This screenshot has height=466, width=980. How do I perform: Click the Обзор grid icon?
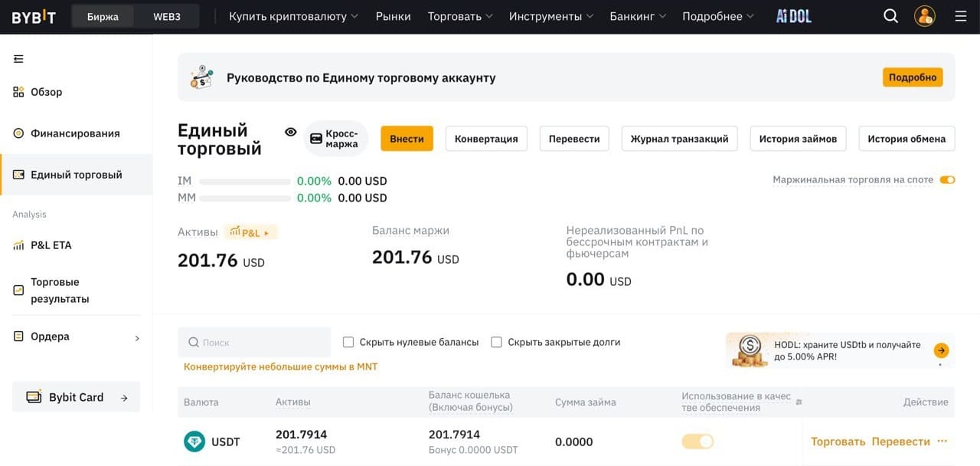18,92
